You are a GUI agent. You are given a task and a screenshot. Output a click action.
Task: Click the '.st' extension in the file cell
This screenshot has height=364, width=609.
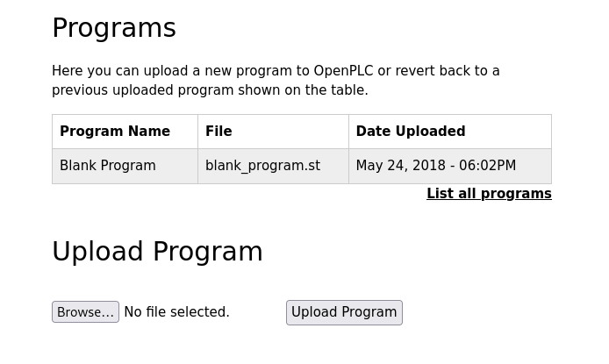tap(312, 166)
